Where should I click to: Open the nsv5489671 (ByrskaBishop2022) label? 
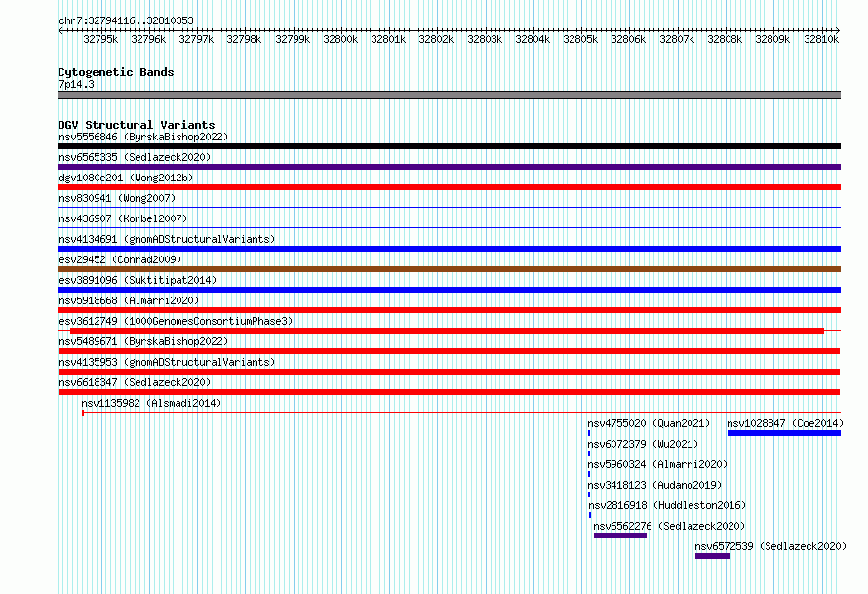[143, 341]
